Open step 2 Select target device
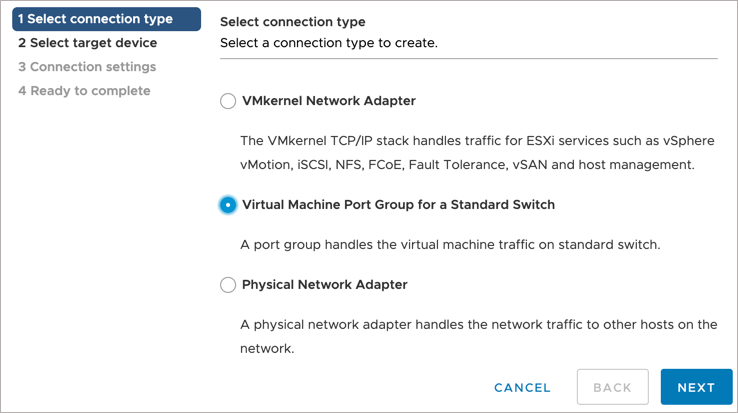This screenshot has height=413, width=738. pos(87,43)
